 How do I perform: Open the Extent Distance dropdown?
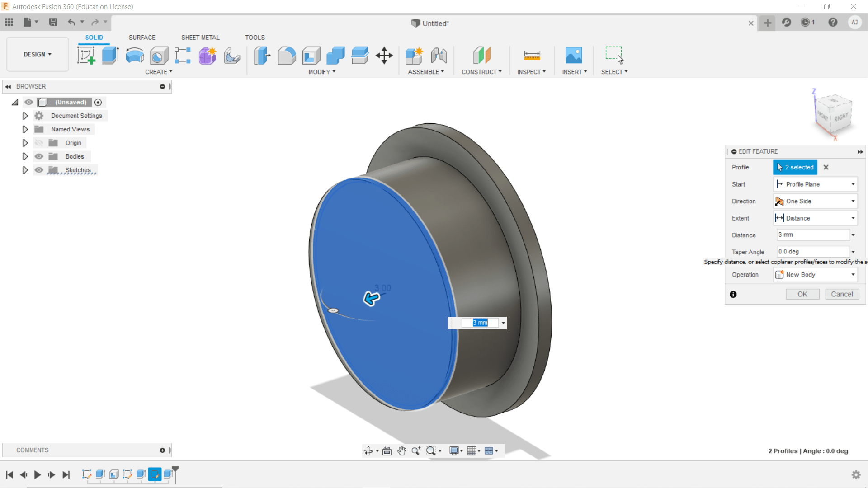tap(815, 218)
